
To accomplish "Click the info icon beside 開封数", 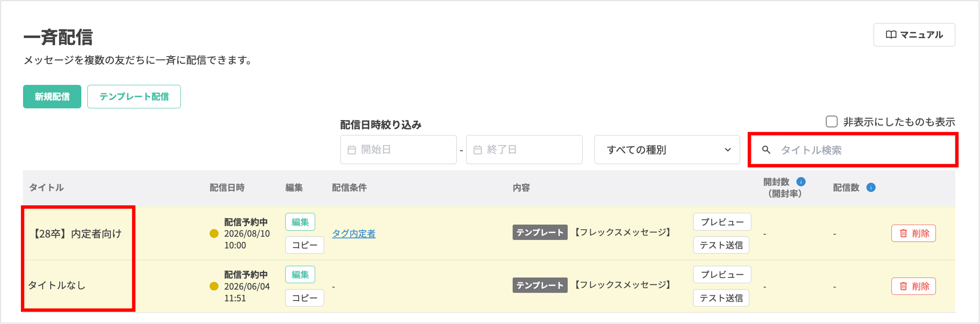I will (x=800, y=182).
